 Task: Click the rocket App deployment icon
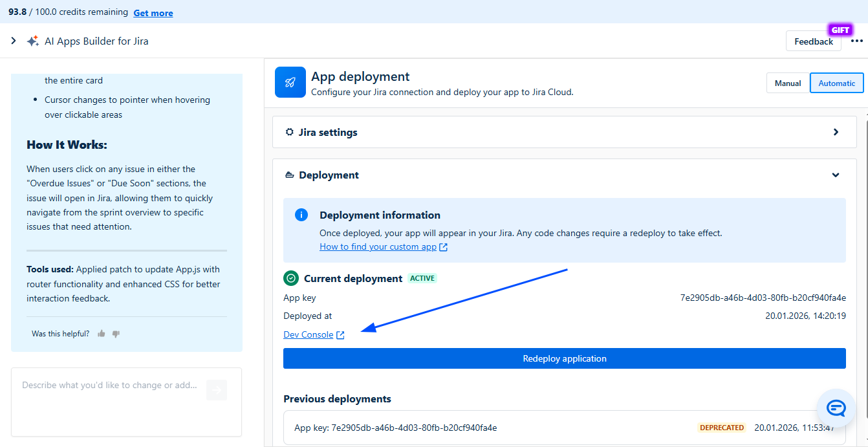click(x=290, y=82)
